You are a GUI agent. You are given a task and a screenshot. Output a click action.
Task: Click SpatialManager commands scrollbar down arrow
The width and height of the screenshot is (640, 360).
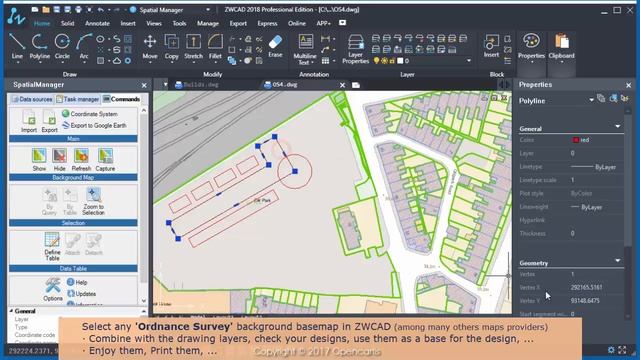[144, 301]
